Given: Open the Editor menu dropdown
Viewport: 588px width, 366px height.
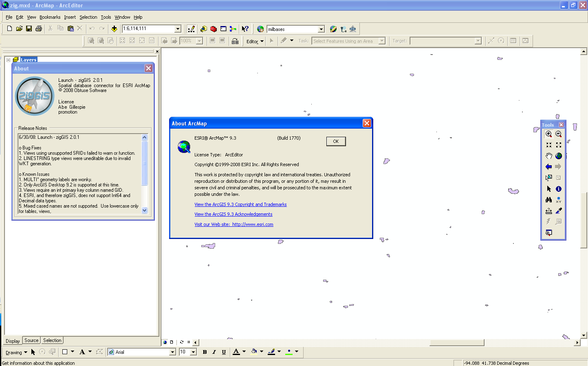Looking at the screenshot, I should [x=255, y=41].
